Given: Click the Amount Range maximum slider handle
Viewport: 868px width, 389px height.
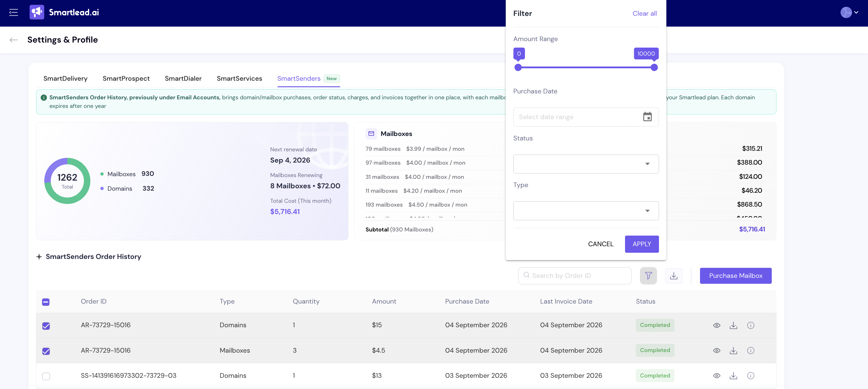Looking at the screenshot, I should (654, 67).
